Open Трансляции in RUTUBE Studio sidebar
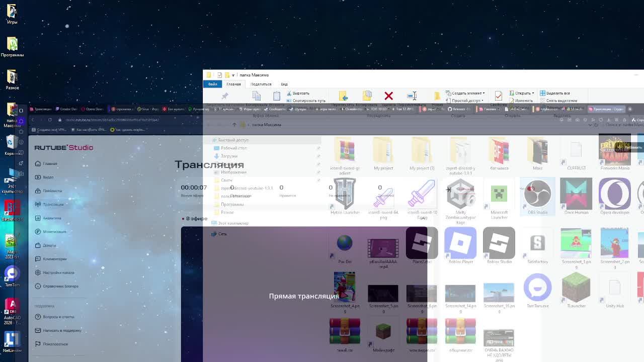The height and width of the screenshot is (362, 644). click(x=49, y=204)
